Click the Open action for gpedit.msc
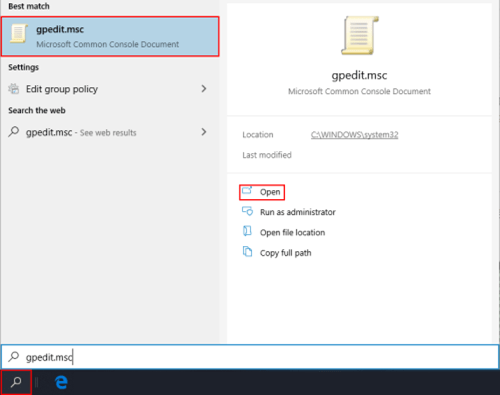The height and width of the screenshot is (395, 500). [262, 192]
